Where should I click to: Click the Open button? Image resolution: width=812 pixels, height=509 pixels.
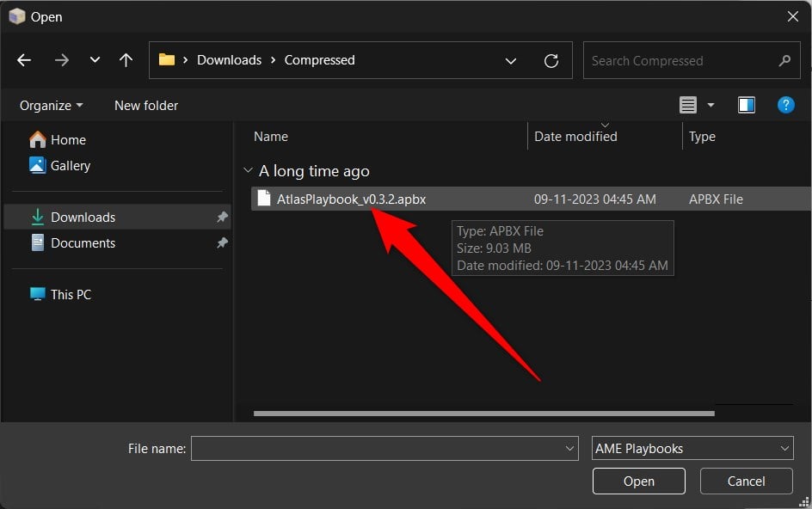coord(638,481)
